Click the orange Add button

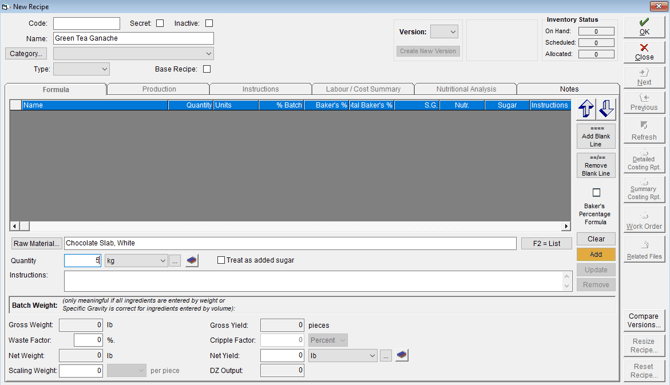(596, 254)
